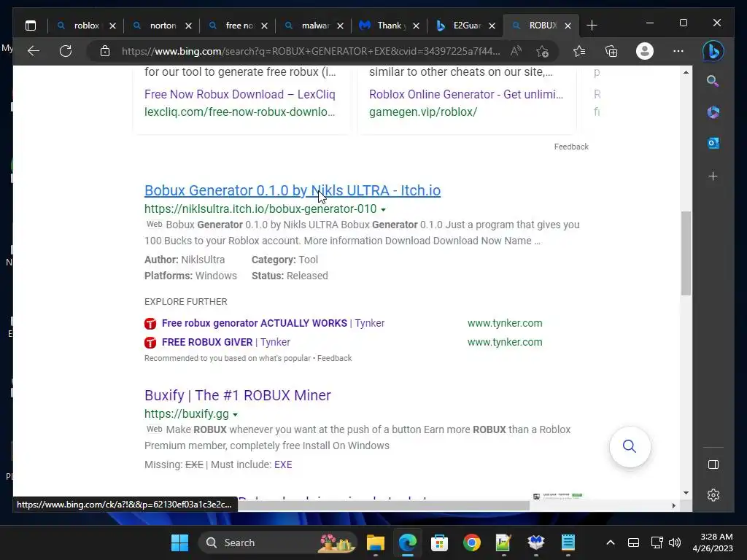Image resolution: width=747 pixels, height=560 pixels.
Task: Open the Collections toolbar button
Action: [611, 51]
